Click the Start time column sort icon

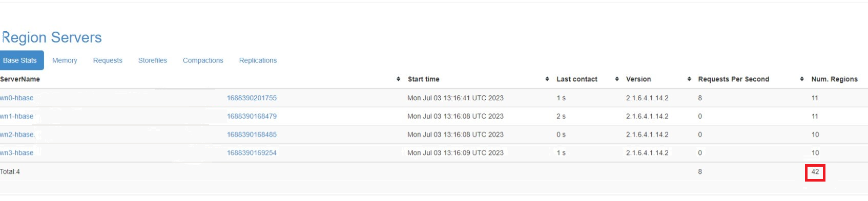[x=547, y=79]
